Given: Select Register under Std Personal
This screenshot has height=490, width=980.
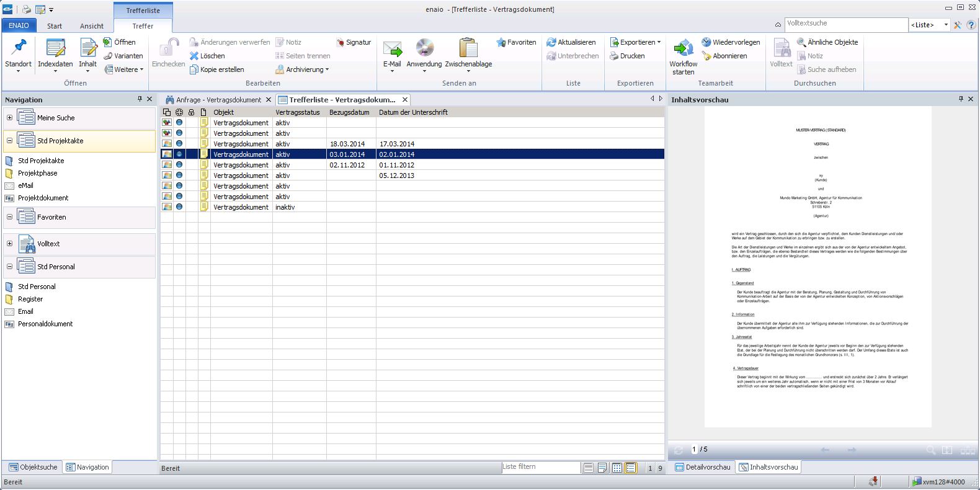Looking at the screenshot, I should tap(30, 299).
